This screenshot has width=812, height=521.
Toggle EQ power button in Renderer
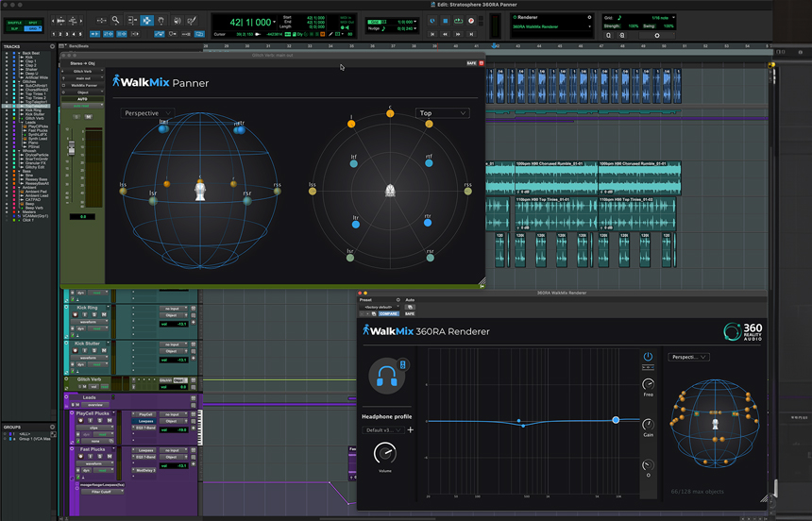coord(648,357)
